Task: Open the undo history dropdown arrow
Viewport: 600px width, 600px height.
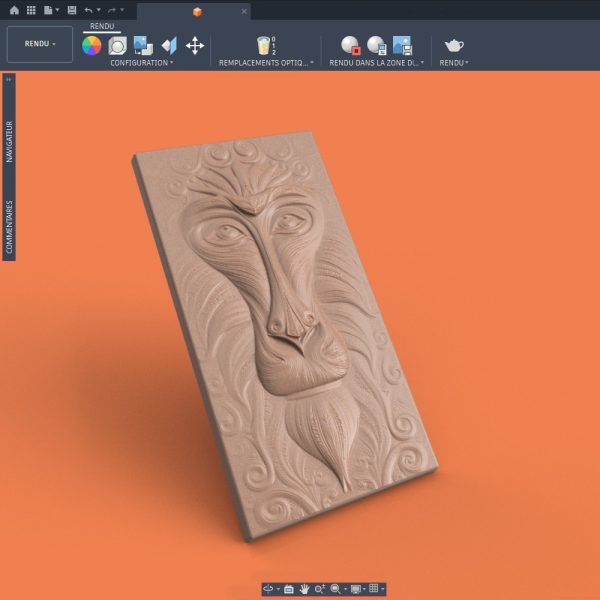Action: (99, 10)
